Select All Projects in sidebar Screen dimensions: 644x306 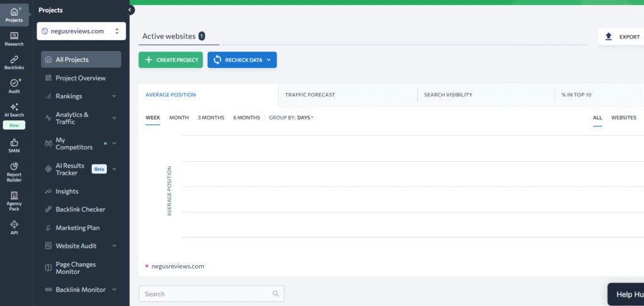(x=81, y=60)
